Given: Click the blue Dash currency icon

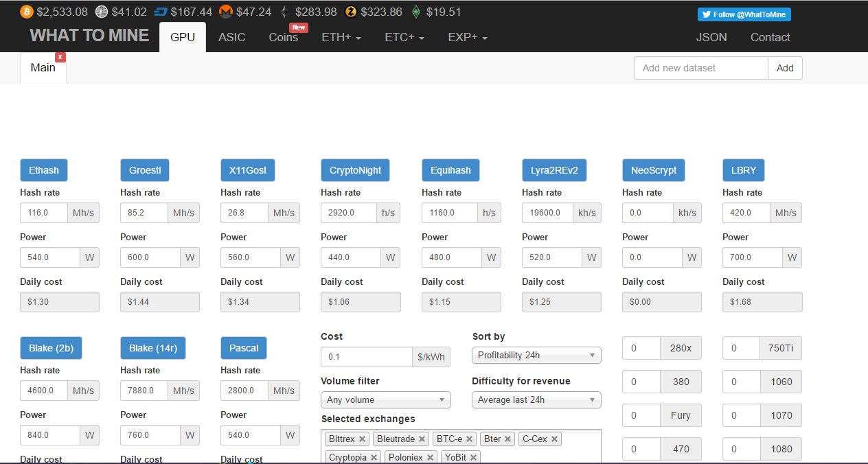Looking at the screenshot, I should 160,11.
